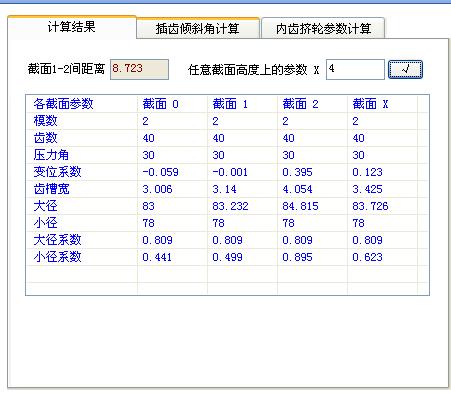
Task: Click the checkmark calculate button
Action: tap(405, 69)
